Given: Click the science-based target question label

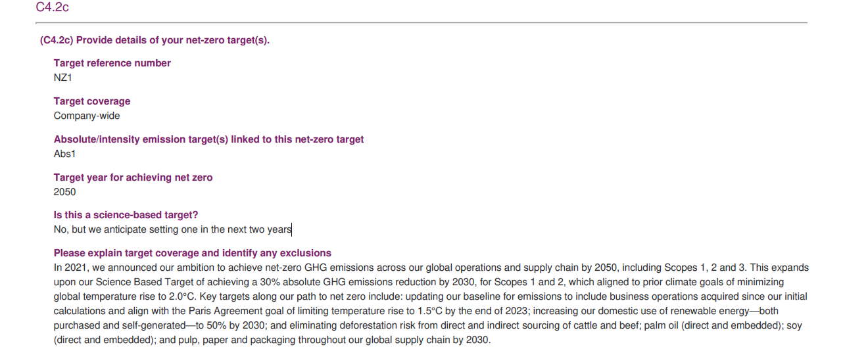Looking at the screenshot, I should [x=126, y=215].
